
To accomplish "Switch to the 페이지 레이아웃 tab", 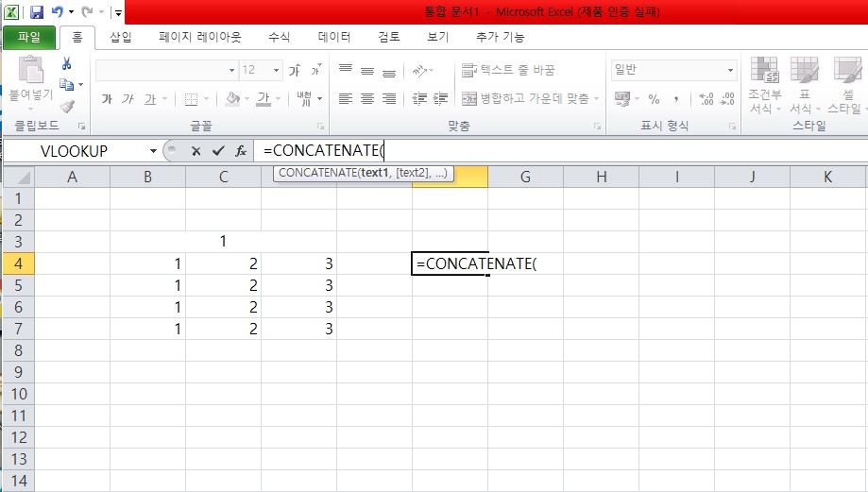I will coord(200,37).
